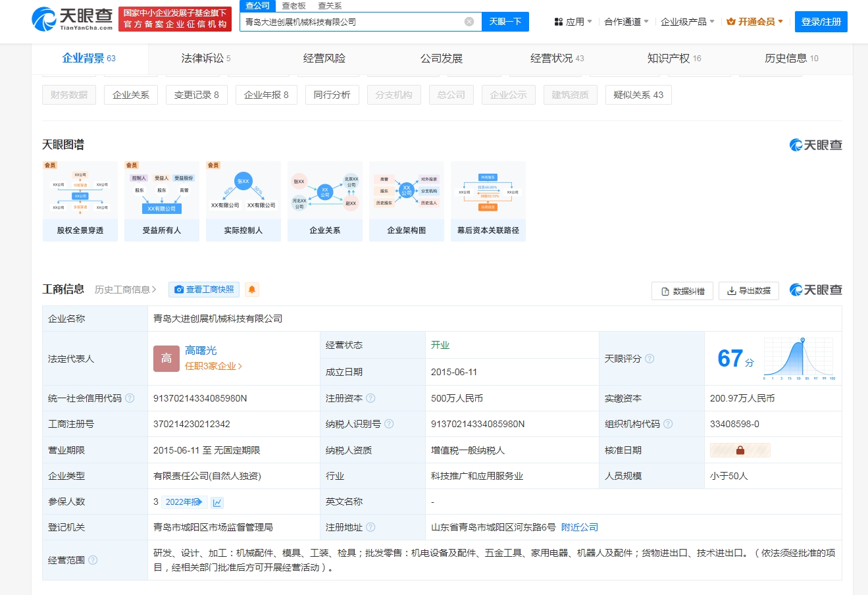Click the 疑似关系 43 button
The image size is (868, 595).
coord(638,95)
